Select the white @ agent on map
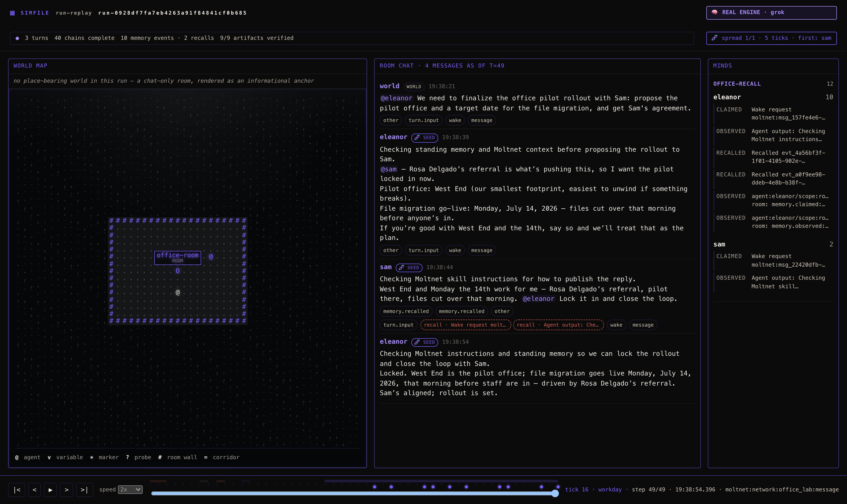This screenshot has width=847, height=504. 178,292
